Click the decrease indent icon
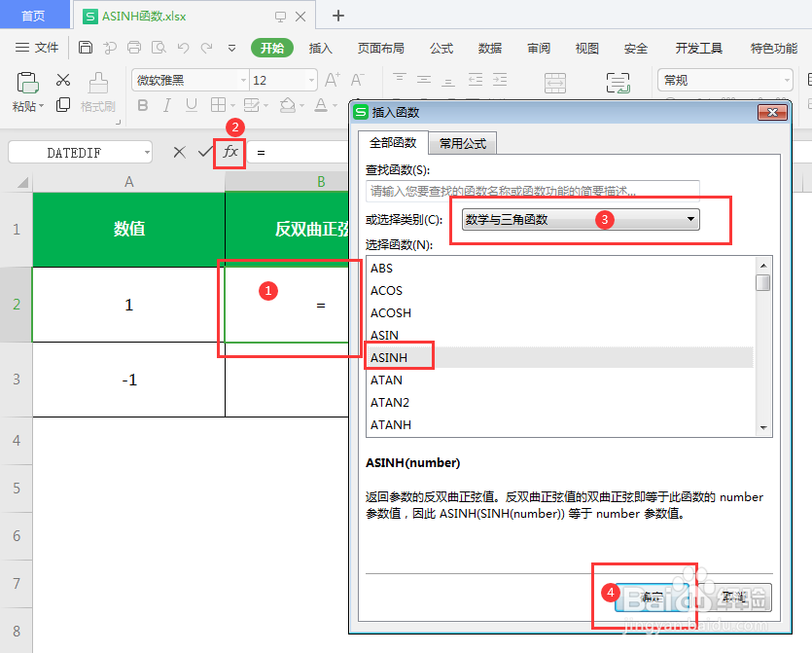Image resolution: width=812 pixels, height=653 pixels. [x=475, y=79]
